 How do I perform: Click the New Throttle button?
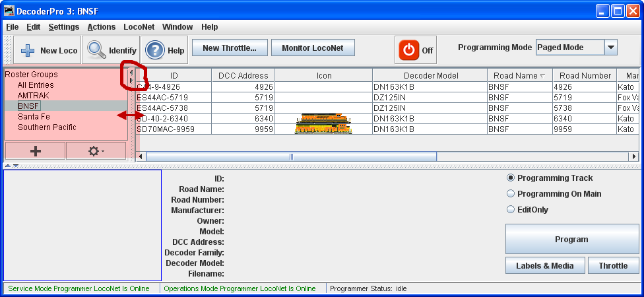coord(229,48)
